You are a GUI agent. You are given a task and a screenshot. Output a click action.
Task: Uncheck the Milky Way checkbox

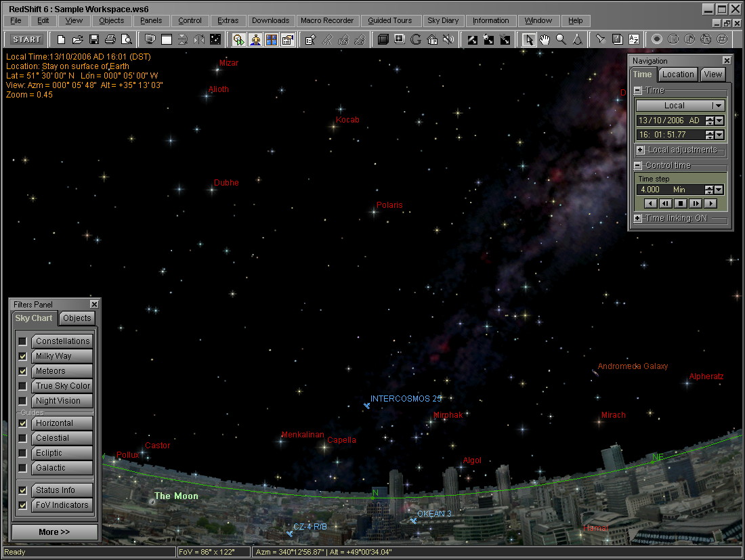pos(23,356)
